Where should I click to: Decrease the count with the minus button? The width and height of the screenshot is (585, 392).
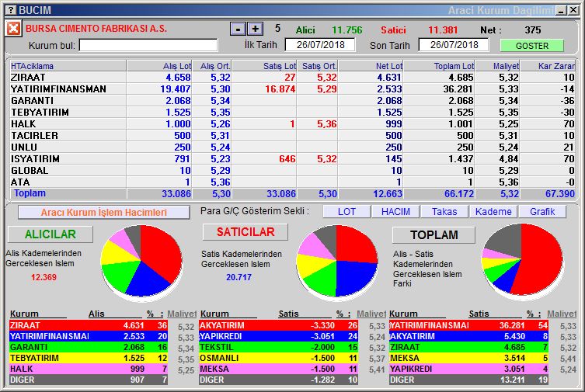tap(238, 29)
